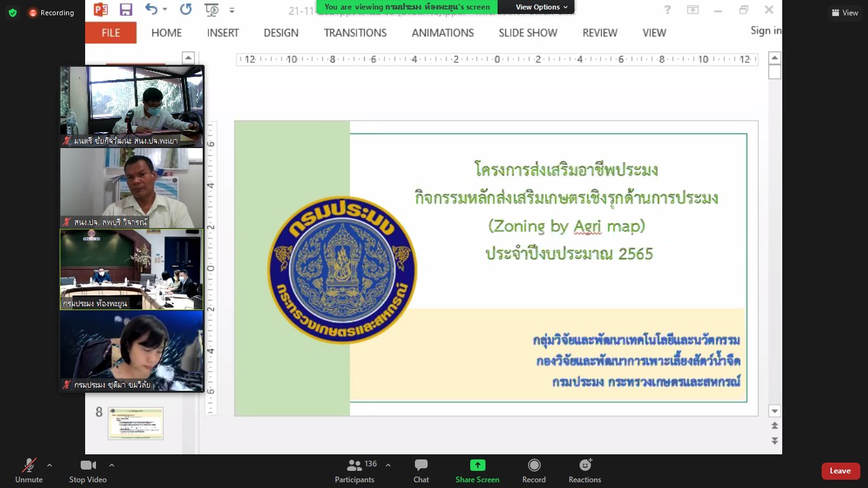The height and width of the screenshot is (488, 868).
Task: Click the green encryption shield icon
Action: (13, 13)
